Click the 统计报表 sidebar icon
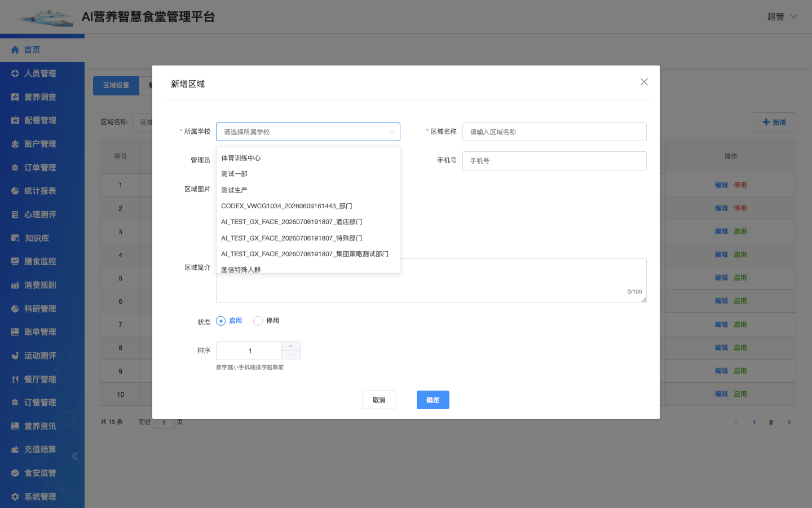The height and width of the screenshot is (508, 812). [x=15, y=191]
